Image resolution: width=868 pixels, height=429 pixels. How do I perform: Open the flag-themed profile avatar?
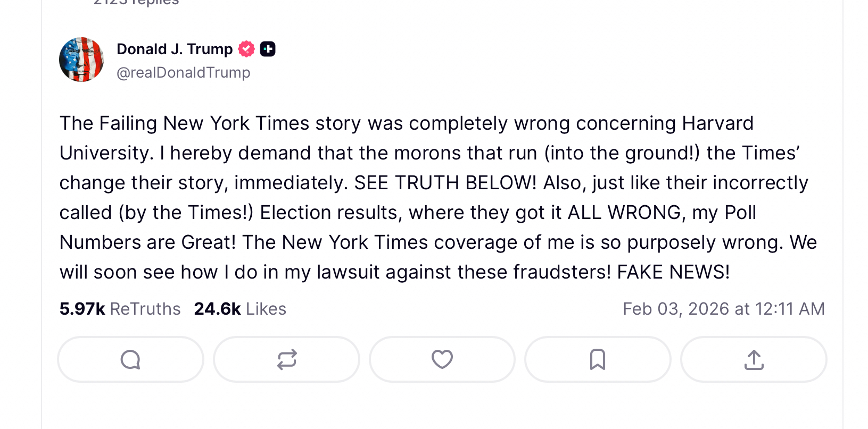81,60
